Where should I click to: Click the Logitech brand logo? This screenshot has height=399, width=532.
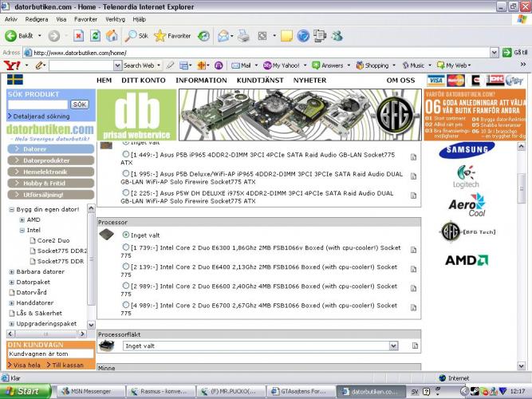[x=468, y=177]
